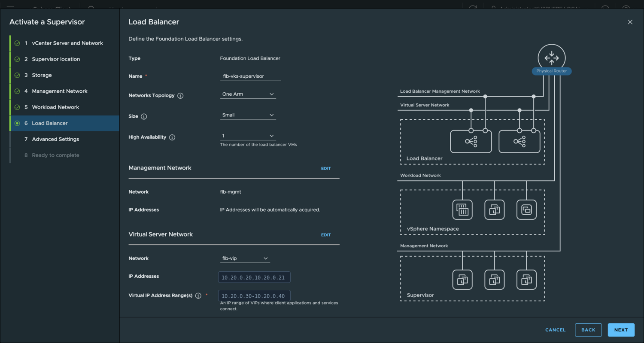Click 'The number of the load balancer VMs' hint
The image size is (644, 343).
coord(258,145)
